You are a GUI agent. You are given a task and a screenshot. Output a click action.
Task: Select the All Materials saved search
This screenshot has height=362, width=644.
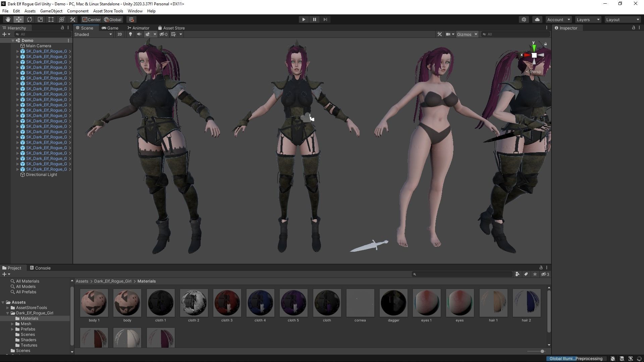(x=28, y=281)
